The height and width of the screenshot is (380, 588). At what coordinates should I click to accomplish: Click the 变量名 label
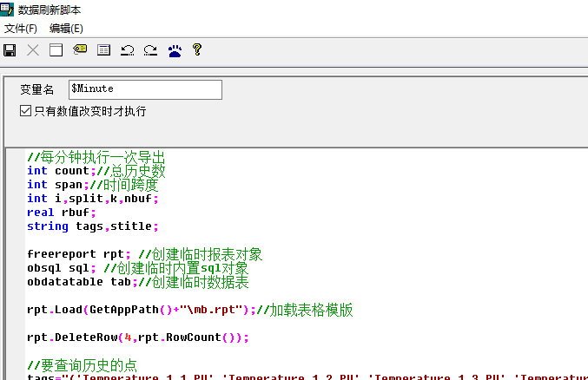point(37,89)
